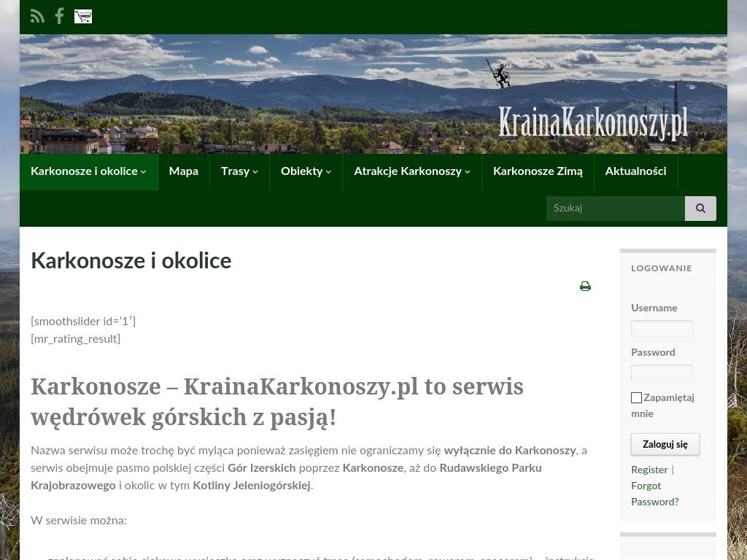Open the RSS feed icon
The width and height of the screenshot is (747, 560).
click(37, 16)
